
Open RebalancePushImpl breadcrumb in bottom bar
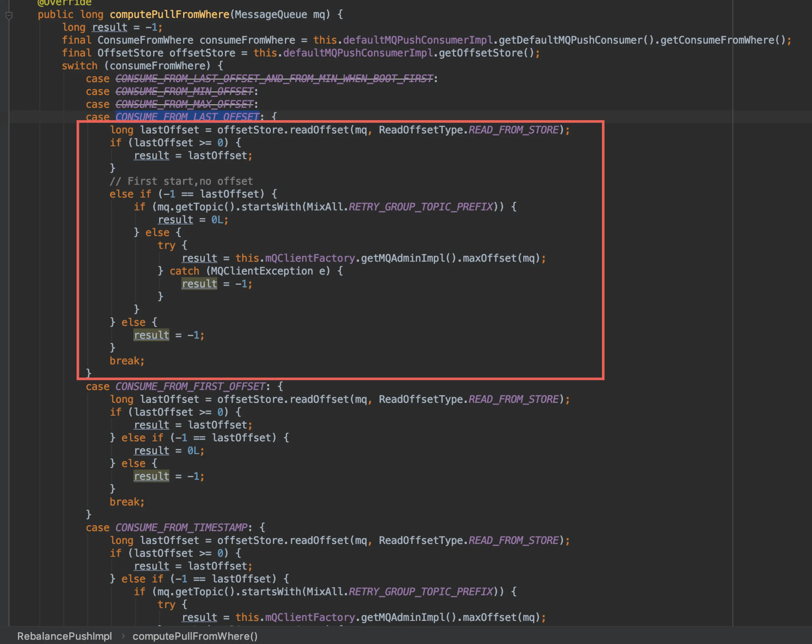tap(64, 636)
